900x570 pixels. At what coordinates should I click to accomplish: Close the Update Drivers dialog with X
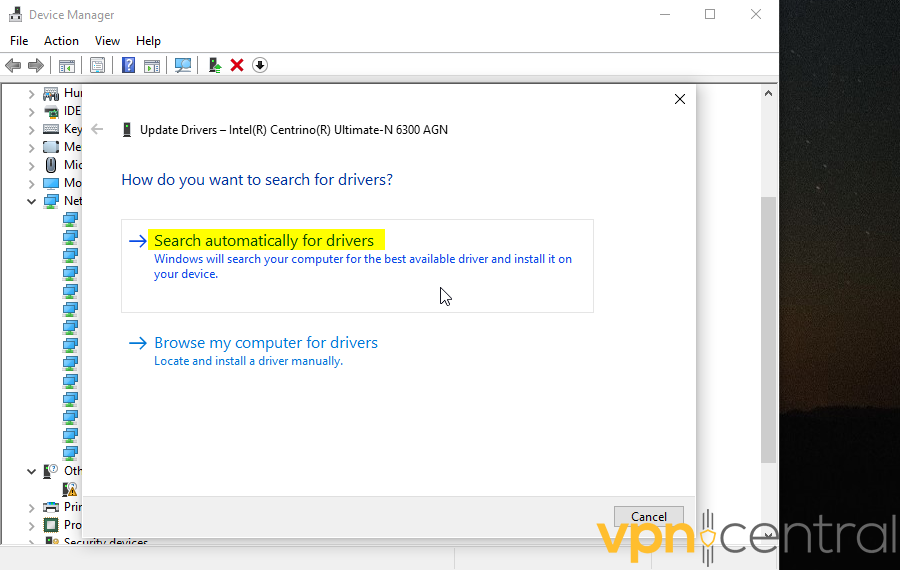point(680,99)
